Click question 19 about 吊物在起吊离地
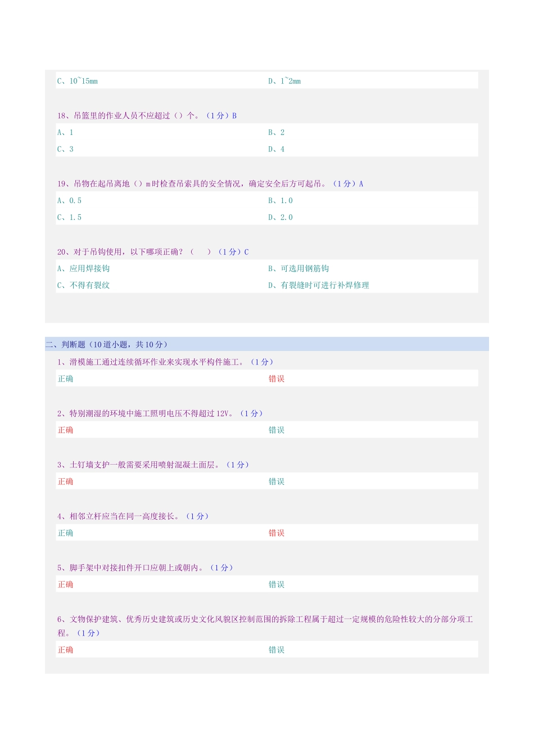 coord(210,184)
